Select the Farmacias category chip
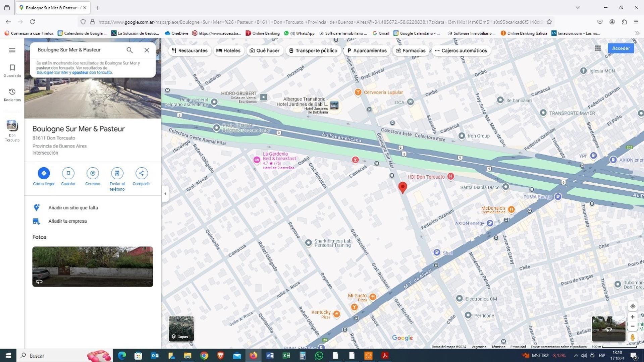Screen dimensions: 644x362 411,51
